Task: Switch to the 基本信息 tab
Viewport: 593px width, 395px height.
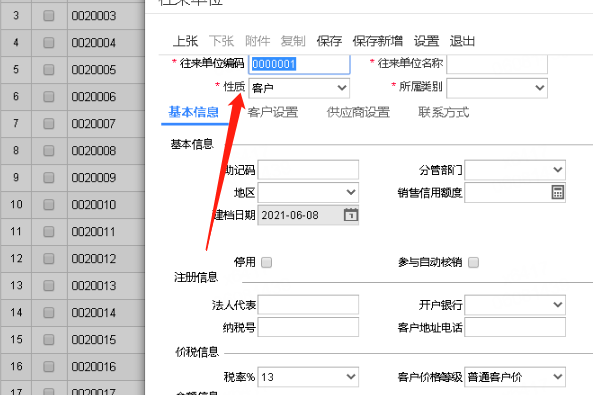Action: (194, 112)
